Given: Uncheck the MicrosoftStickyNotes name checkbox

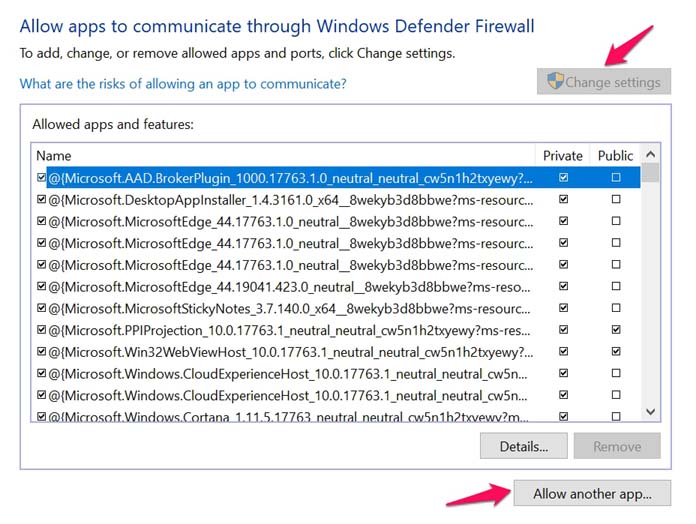Looking at the screenshot, I should [x=41, y=308].
